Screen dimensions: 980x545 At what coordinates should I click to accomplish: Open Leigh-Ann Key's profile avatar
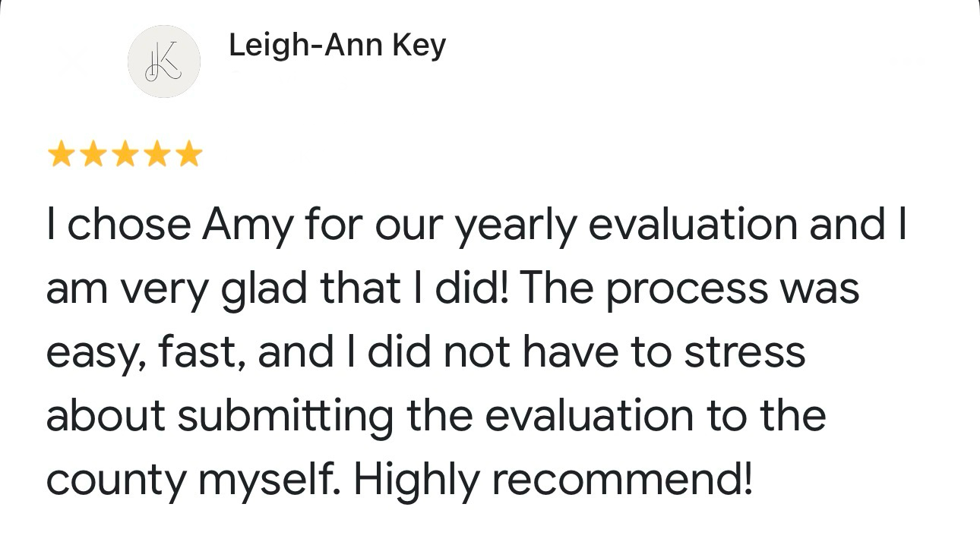tap(163, 61)
